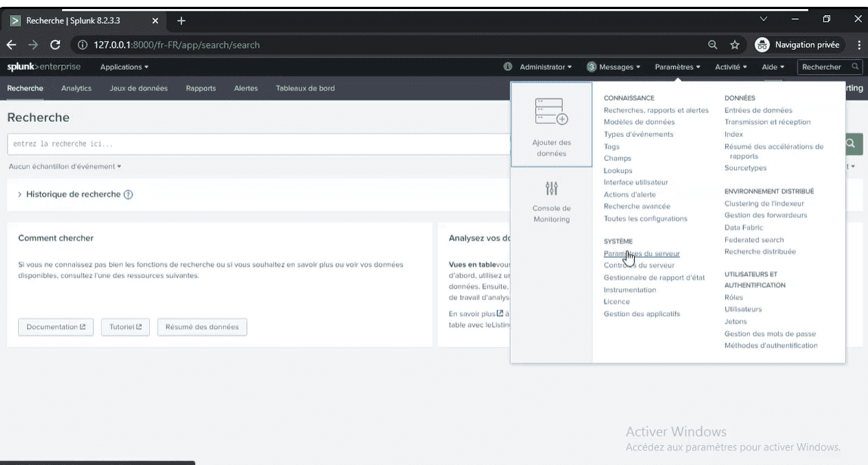Open Entrées de données link
This screenshot has width=868, height=465.
click(758, 110)
